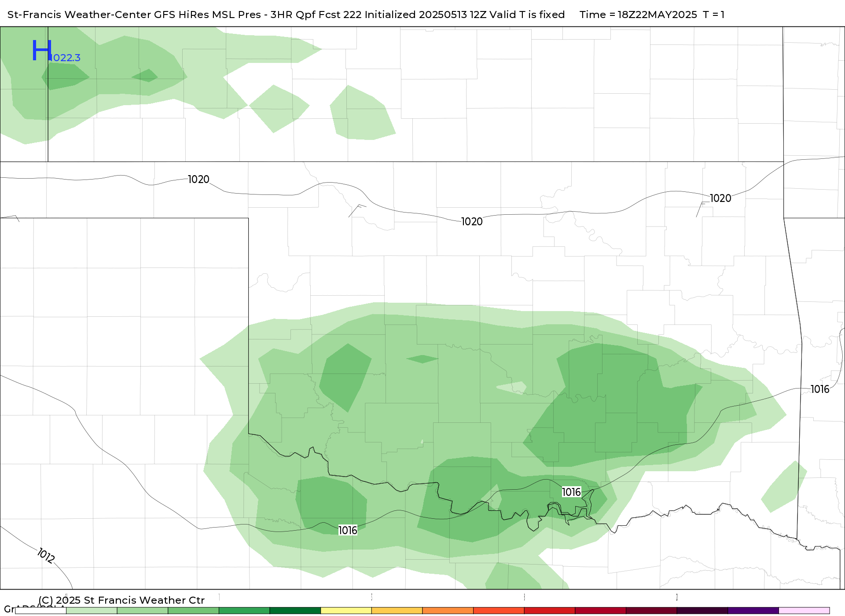The image size is (845, 616).
Task: Click the white-boxed 1016 label farthest left
Action: click(348, 530)
